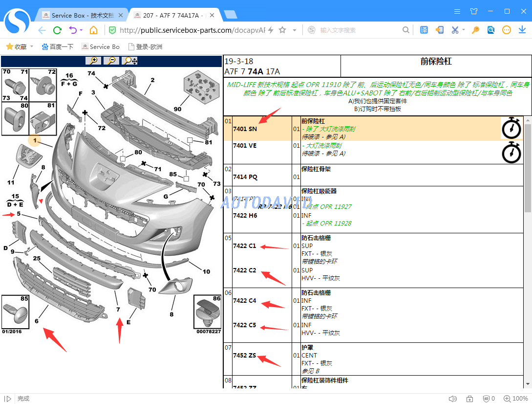Toggle browser sound with the speaker icon
This screenshot has height=404, width=532.
tap(452, 399)
